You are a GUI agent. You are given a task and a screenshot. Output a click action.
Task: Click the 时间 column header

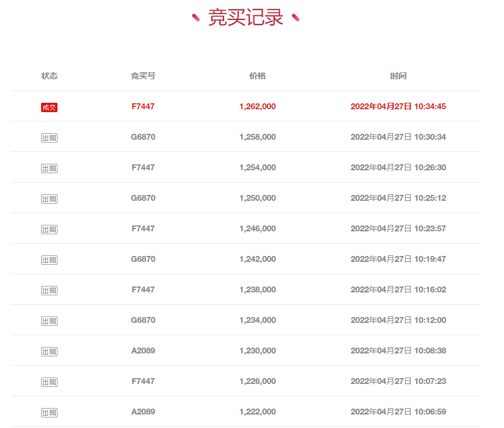coord(398,76)
